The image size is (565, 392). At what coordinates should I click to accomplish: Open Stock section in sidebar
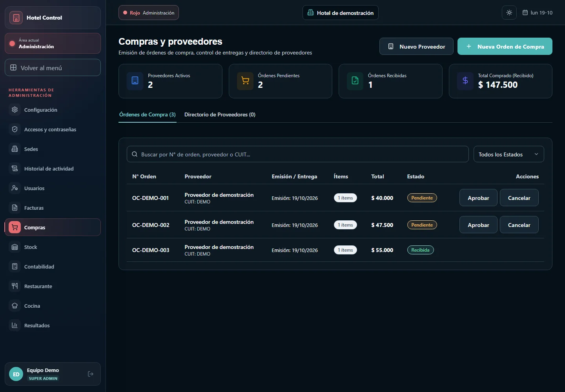53,247
